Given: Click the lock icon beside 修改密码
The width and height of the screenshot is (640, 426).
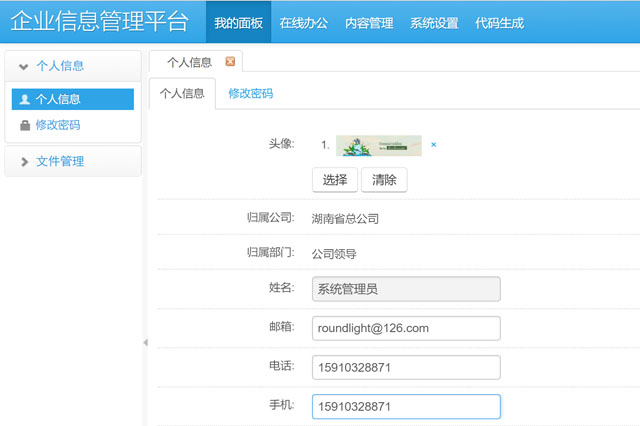Looking at the screenshot, I should (x=25, y=125).
